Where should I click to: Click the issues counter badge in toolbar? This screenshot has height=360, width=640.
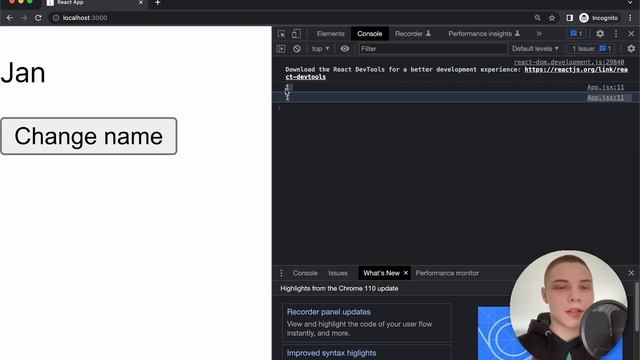pos(576,34)
